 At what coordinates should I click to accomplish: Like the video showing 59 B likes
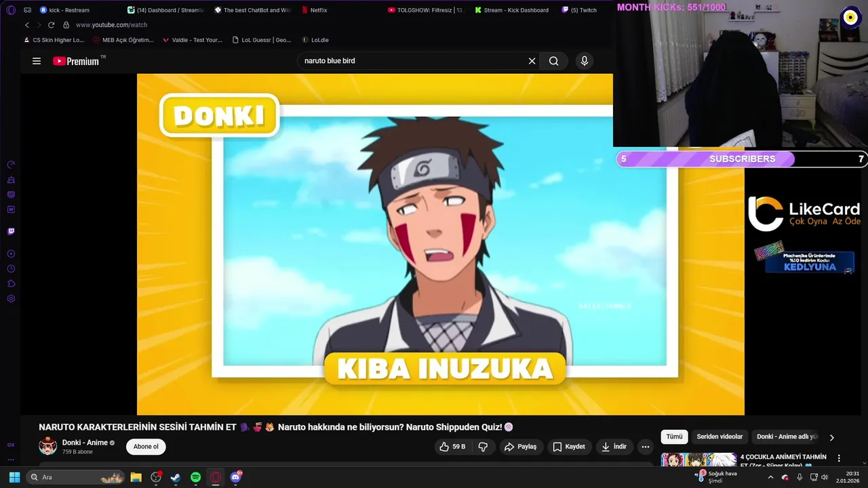coord(452,447)
